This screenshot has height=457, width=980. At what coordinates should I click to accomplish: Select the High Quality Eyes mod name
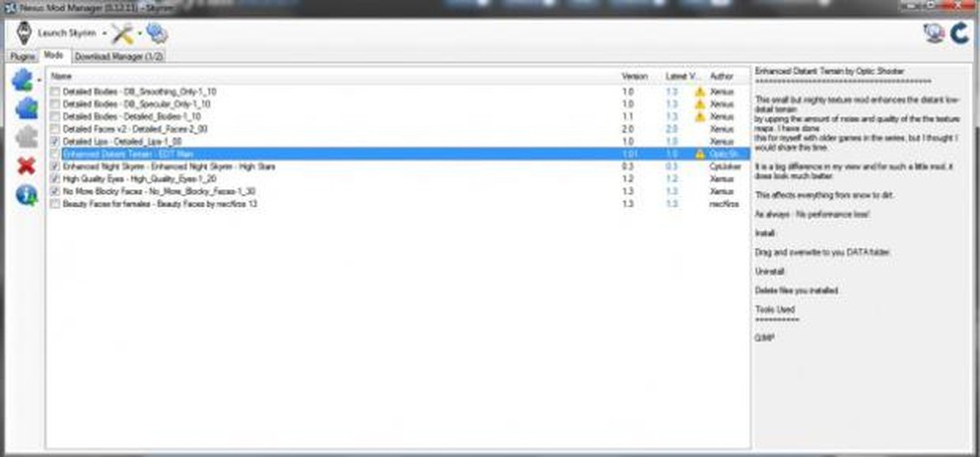(x=138, y=179)
